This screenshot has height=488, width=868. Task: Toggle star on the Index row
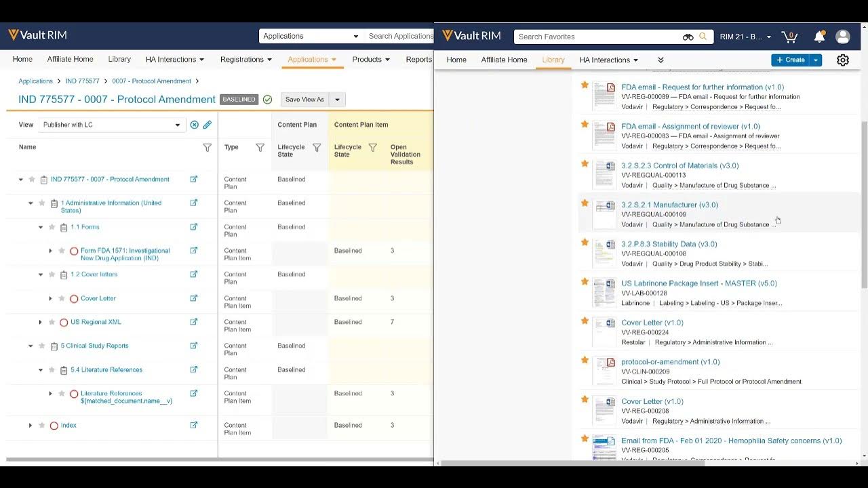(x=42, y=426)
